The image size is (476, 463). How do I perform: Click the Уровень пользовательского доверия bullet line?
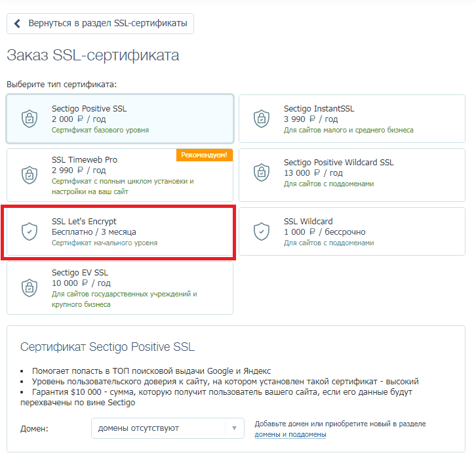(226, 381)
